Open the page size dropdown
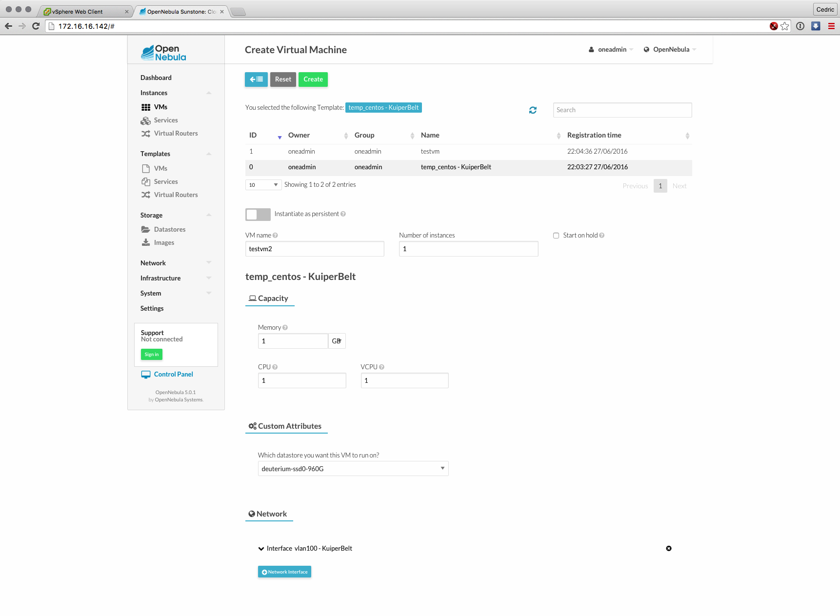The width and height of the screenshot is (840, 616). click(263, 185)
